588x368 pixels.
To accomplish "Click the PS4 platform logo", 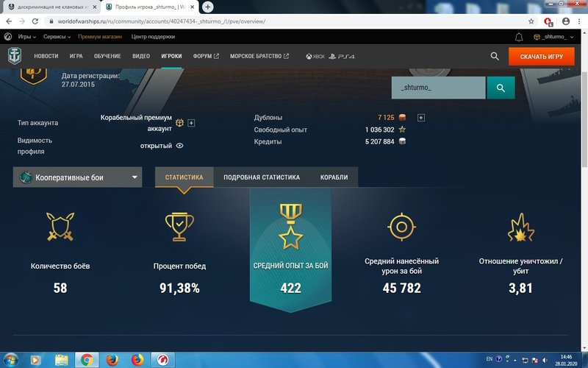I will [x=342, y=57].
